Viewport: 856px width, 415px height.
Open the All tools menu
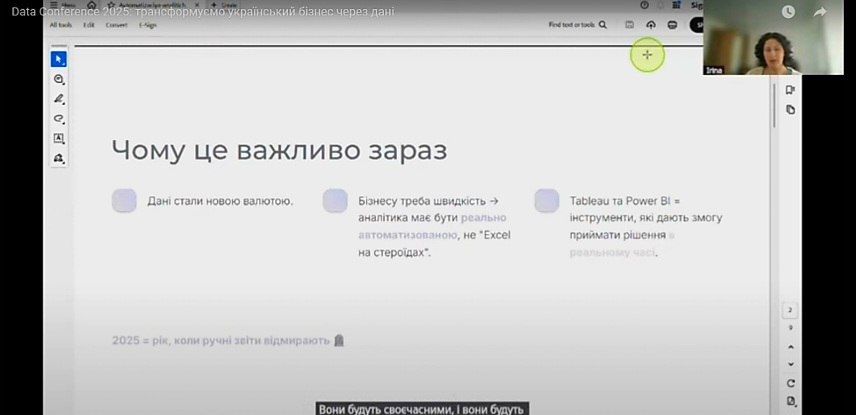point(60,25)
